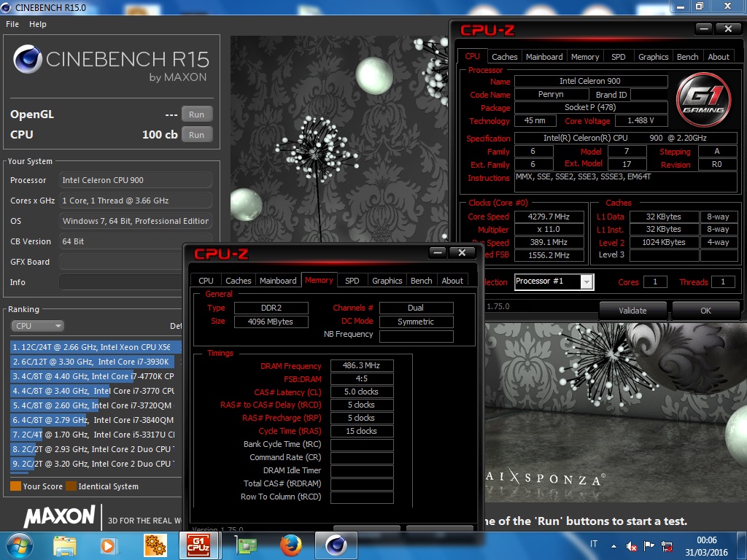This screenshot has width=747, height=560.
Task: Run the CPU benchmark
Action: pos(196,135)
